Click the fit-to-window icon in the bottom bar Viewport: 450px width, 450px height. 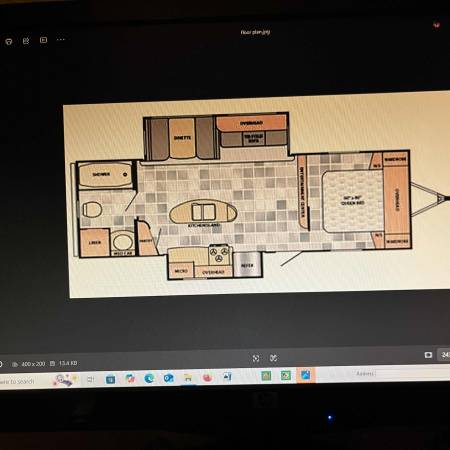(x=256, y=358)
